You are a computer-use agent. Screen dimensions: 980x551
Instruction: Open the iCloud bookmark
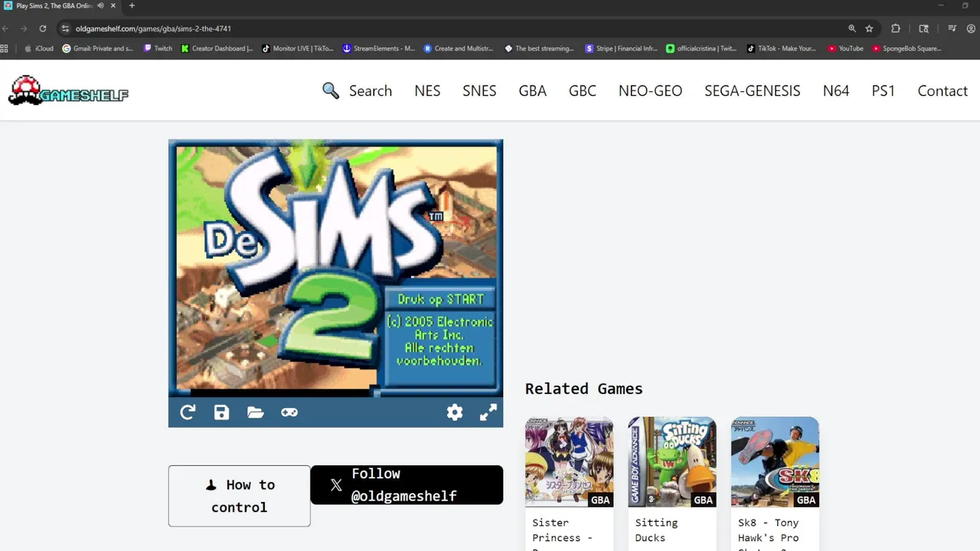[x=39, y=48]
